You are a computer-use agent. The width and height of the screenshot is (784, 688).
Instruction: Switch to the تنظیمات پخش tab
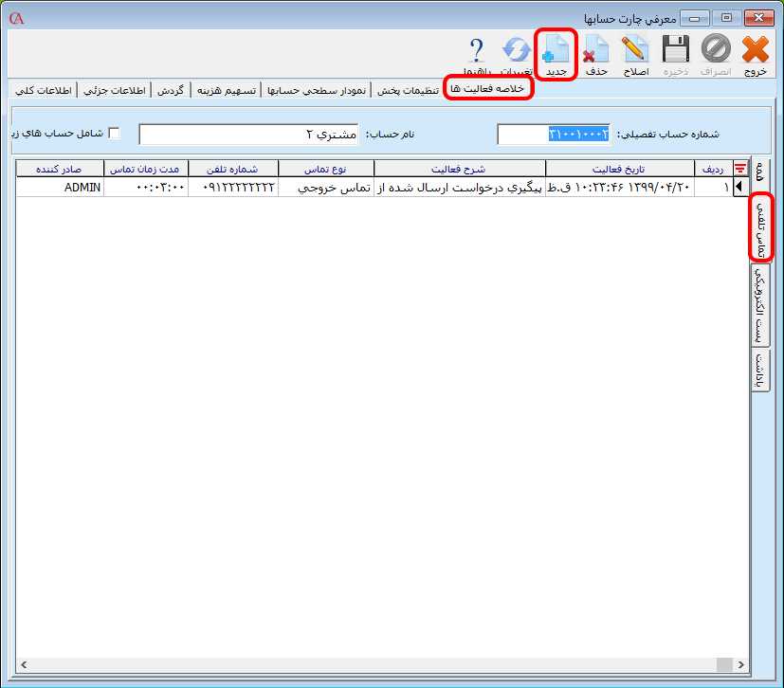pos(409,90)
